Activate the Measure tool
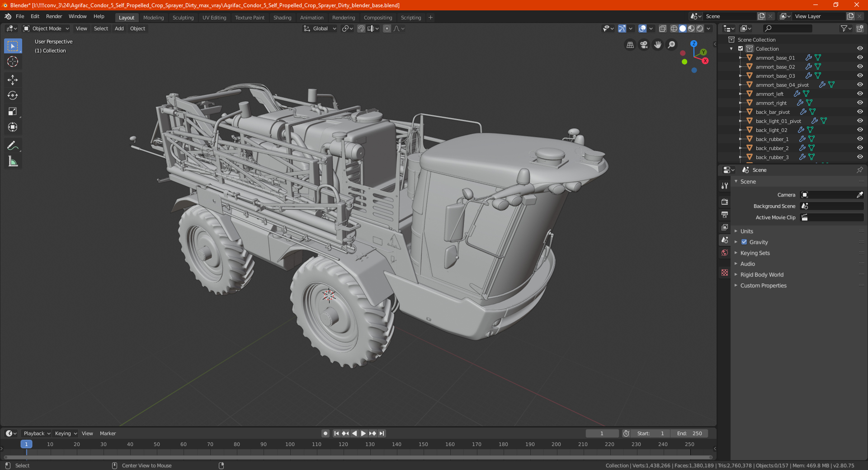Image resolution: width=868 pixels, height=470 pixels. pyautogui.click(x=13, y=161)
